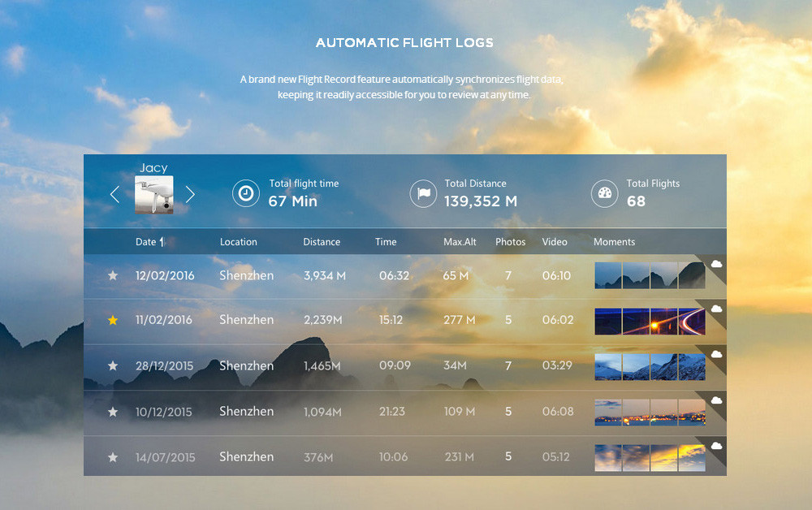Star the 12/02/2016 flight as favorite
The image size is (812, 510).
pyautogui.click(x=113, y=275)
